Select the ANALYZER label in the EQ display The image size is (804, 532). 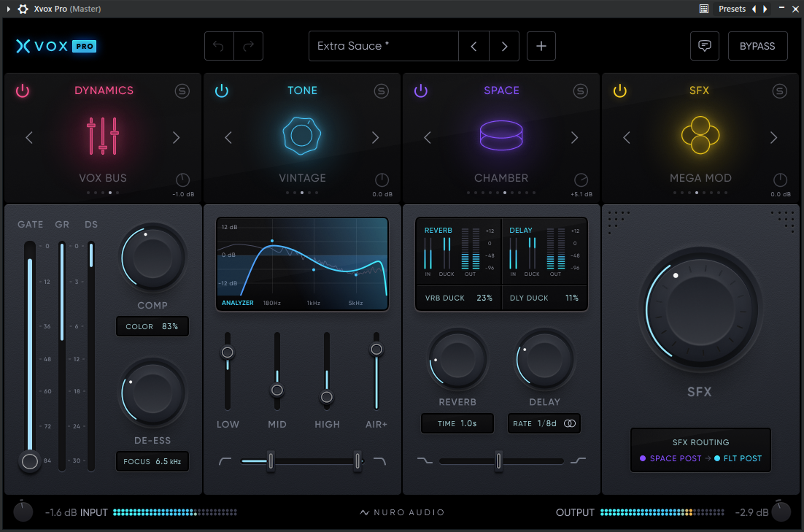238,303
